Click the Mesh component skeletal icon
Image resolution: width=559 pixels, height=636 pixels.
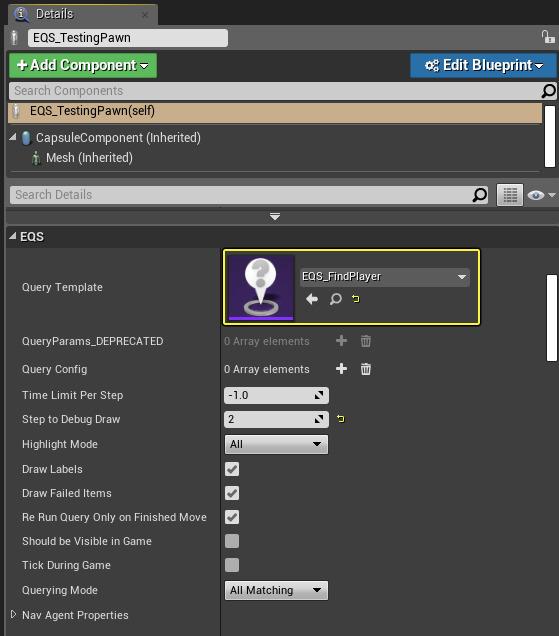point(36,158)
